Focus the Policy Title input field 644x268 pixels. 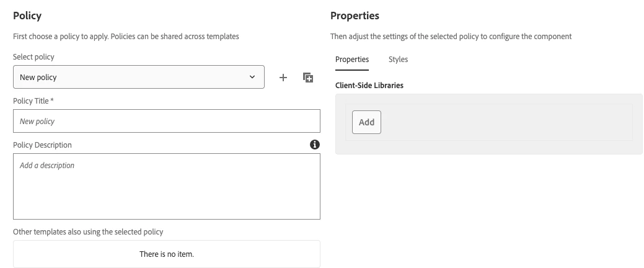tap(167, 121)
